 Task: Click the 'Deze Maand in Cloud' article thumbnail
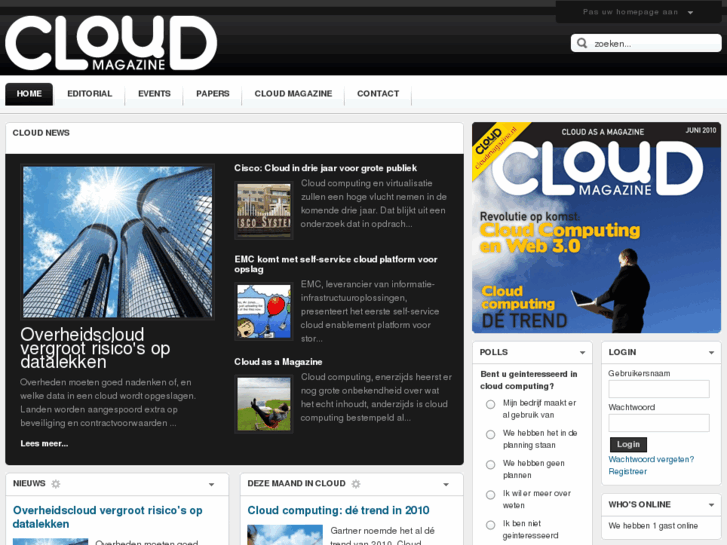click(x=285, y=535)
